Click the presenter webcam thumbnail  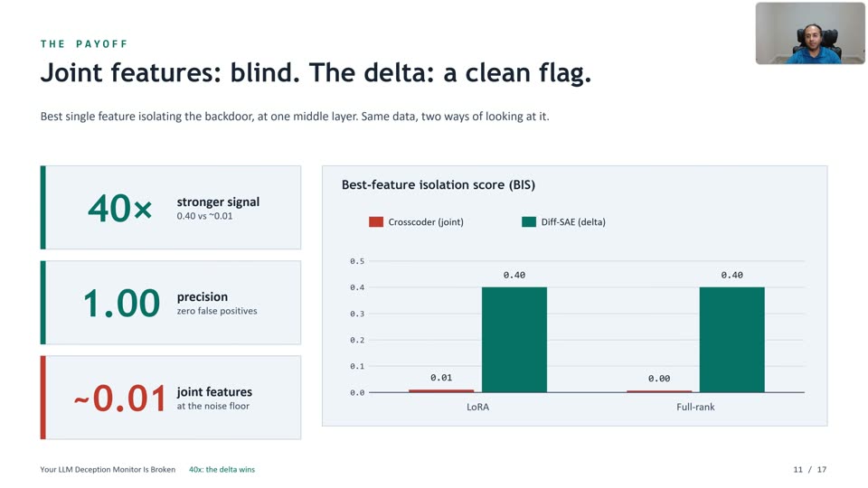coord(810,33)
